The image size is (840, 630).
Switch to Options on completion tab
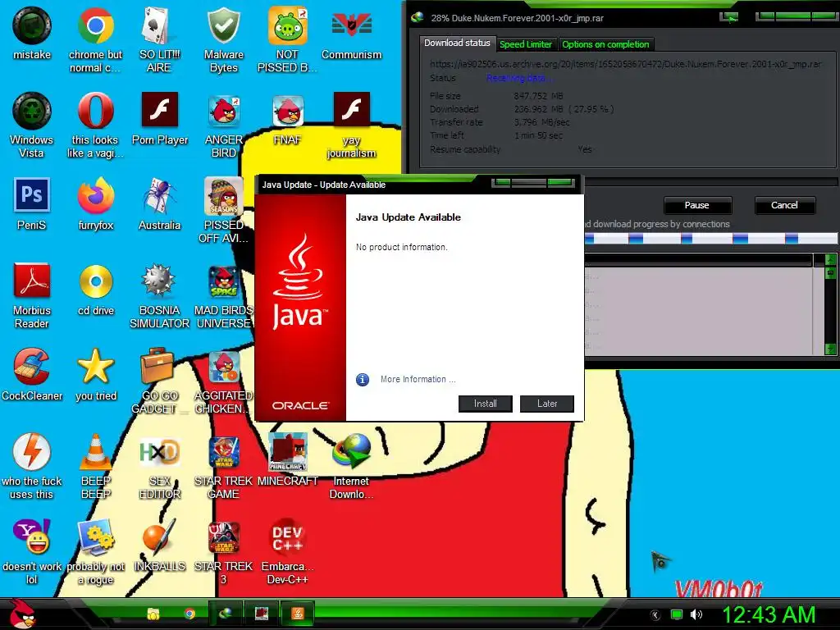click(605, 44)
